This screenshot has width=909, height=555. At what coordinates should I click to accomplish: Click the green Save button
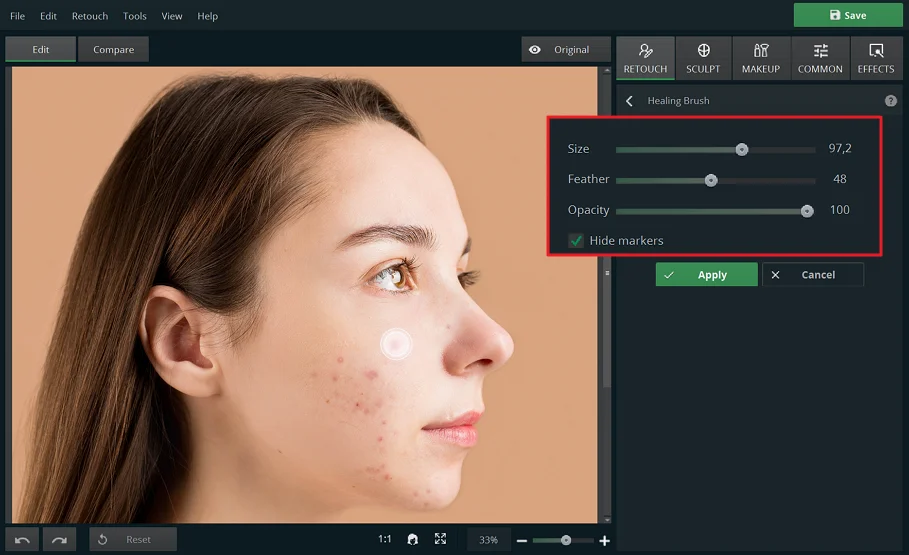pyautogui.click(x=848, y=15)
